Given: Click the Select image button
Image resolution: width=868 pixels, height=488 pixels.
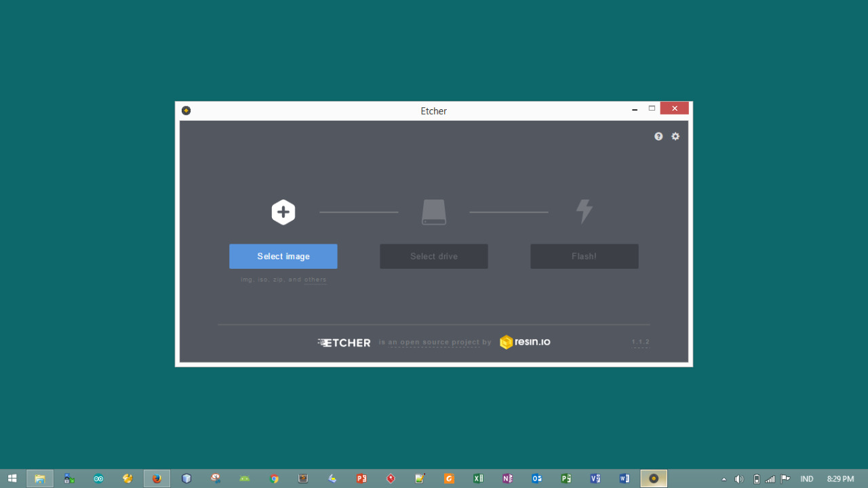Looking at the screenshot, I should pos(283,257).
